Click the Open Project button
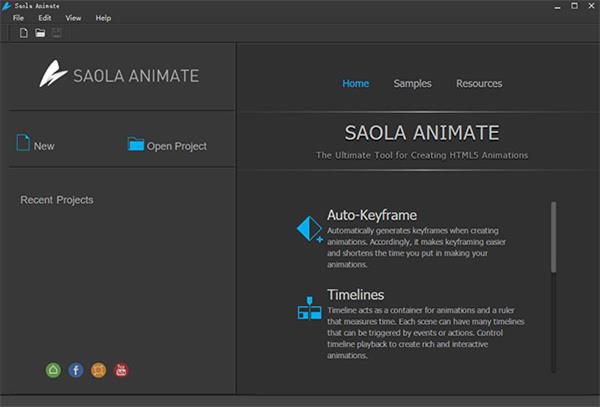The image size is (600, 407). pyautogui.click(x=167, y=145)
